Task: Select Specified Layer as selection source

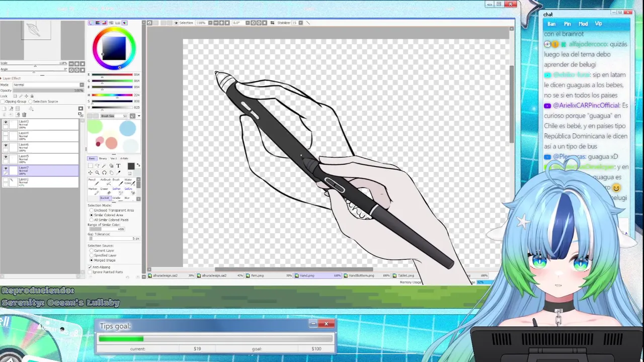Action: click(92, 255)
